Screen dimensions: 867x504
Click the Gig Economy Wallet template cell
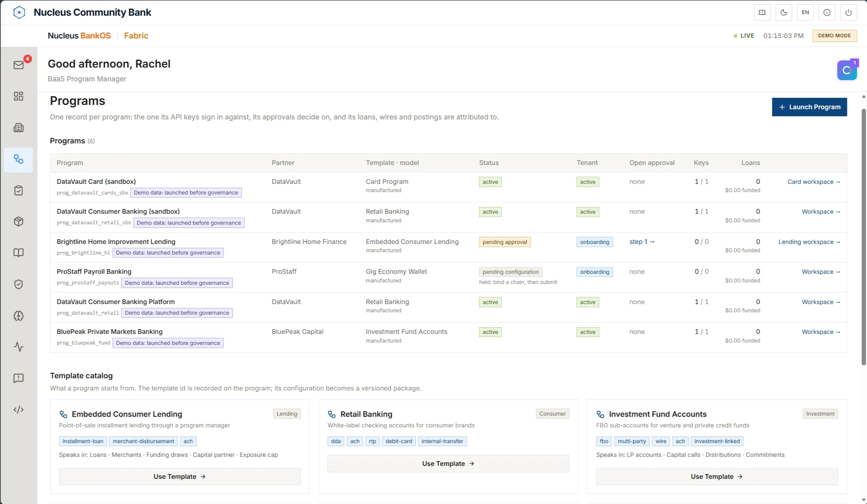pos(396,271)
